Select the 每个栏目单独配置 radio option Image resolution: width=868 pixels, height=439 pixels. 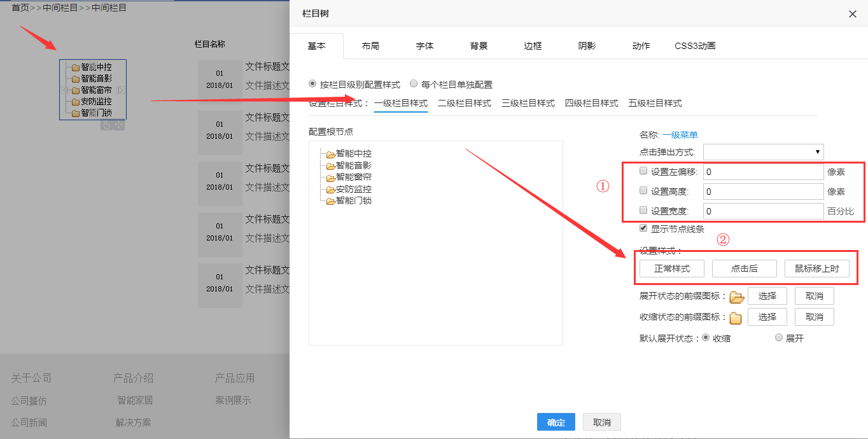pyautogui.click(x=414, y=83)
